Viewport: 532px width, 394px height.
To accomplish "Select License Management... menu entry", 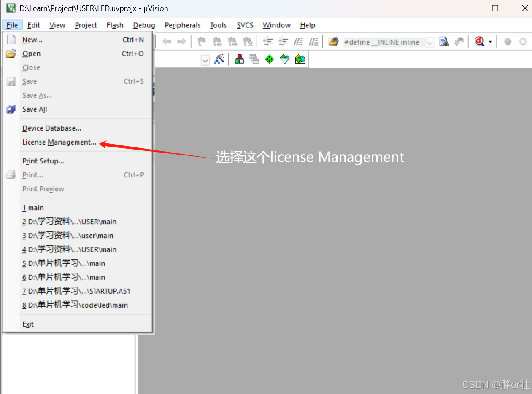I will 78,142.
